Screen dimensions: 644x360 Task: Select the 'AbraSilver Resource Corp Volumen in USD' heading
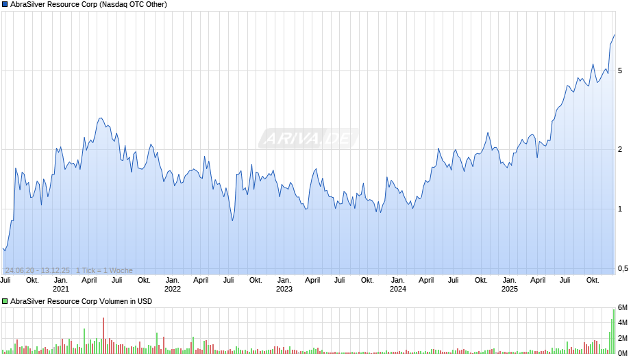(82, 301)
